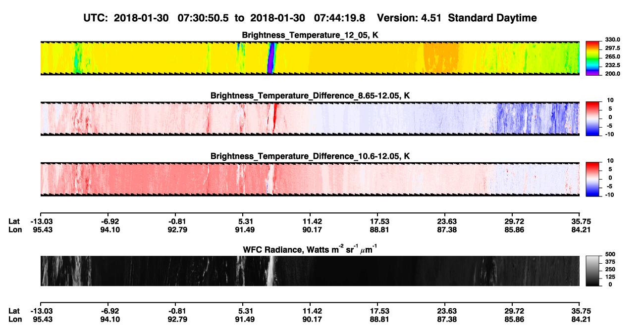Click longitude 95.43 on the bottom-most axis
Image resolution: width=644 pixels, height=330 pixels.
(x=43, y=319)
